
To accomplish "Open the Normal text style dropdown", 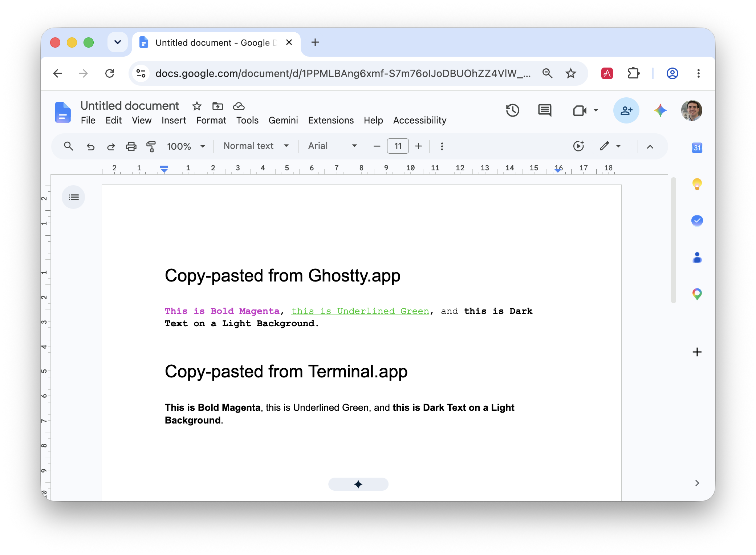I will [x=256, y=146].
